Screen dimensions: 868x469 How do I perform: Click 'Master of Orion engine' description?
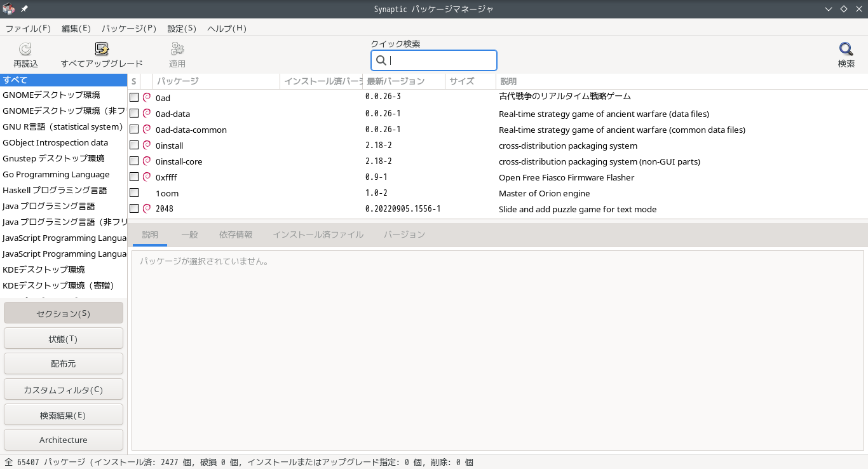coord(545,193)
